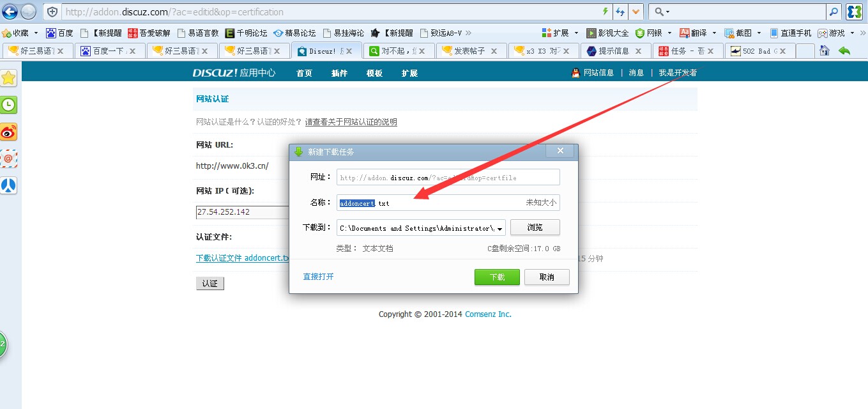Viewport: 868px width, 409px height.
Task: Open the 插件 menu in Discuz navigation
Action: point(339,72)
